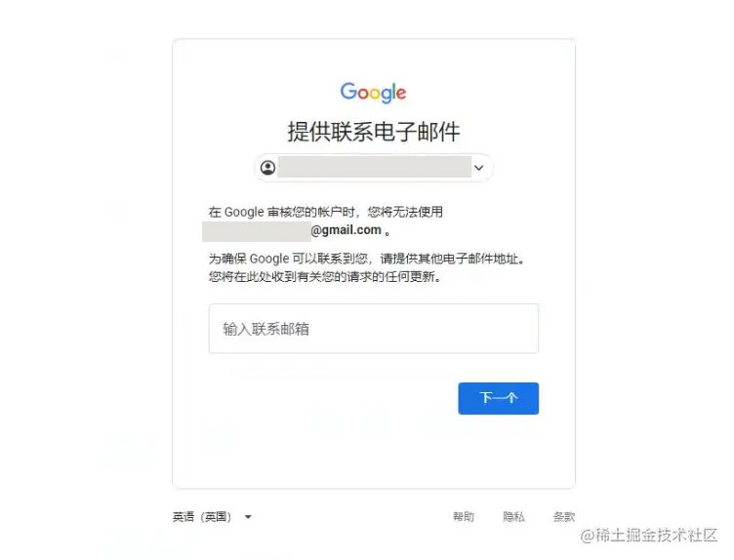Image resolution: width=734 pixels, height=560 pixels.
Task: Click the blue 下一个 button
Action: coord(498,398)
